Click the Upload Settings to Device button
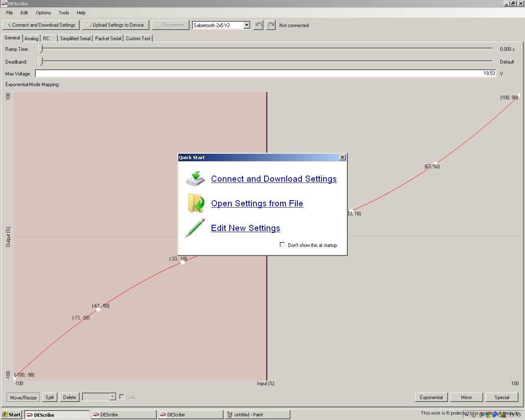The width and height of the screenshot is (525, 420). (115, 25)
